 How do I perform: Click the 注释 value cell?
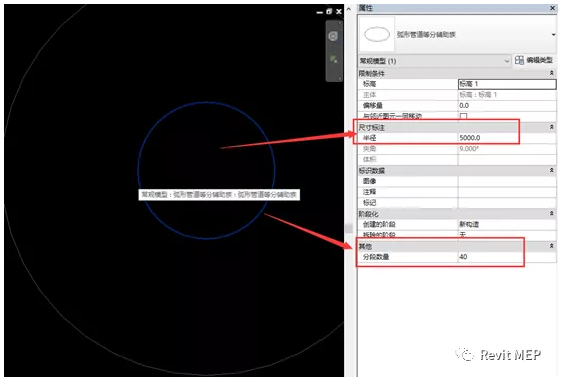[507, 192]
